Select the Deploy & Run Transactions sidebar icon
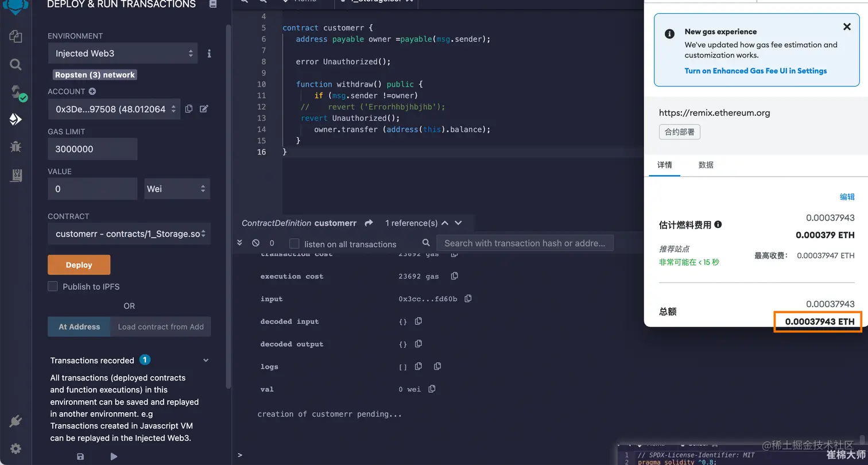 click(15, 119)
